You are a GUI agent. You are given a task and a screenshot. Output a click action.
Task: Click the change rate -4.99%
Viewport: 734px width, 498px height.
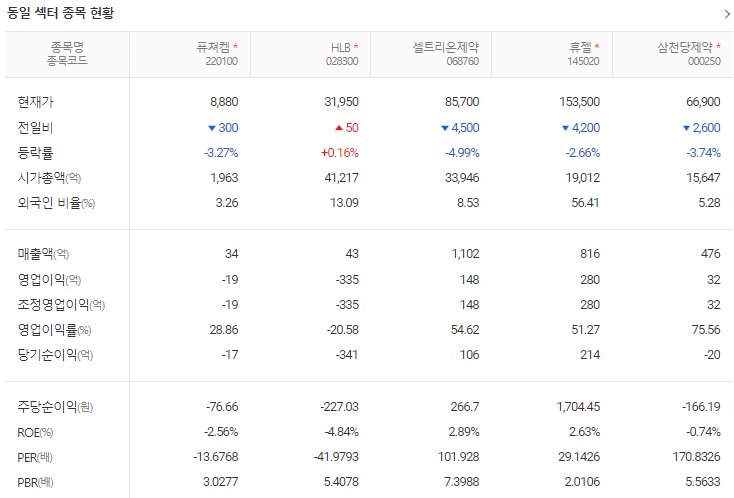(462, 153)
